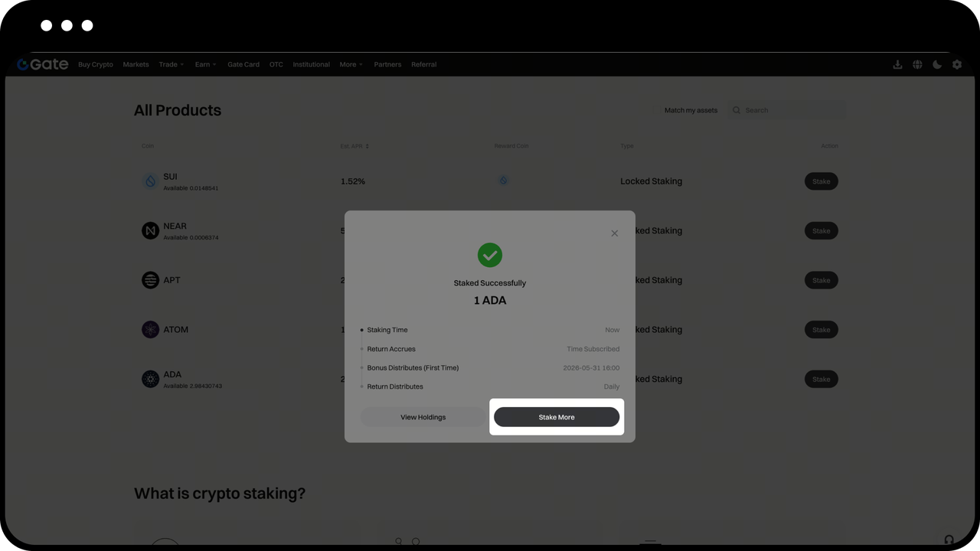Click the APT coin icon
980x551 pixels.
[150, 280]
